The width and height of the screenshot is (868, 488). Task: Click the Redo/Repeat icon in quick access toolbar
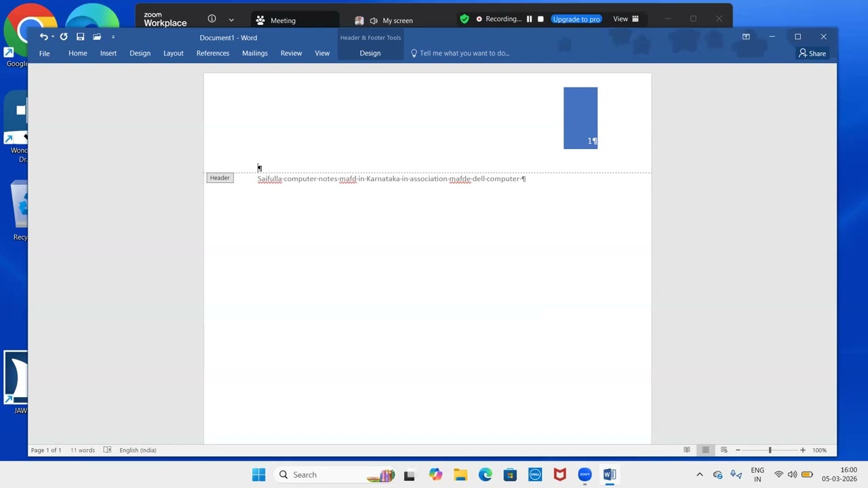(64, 37)
